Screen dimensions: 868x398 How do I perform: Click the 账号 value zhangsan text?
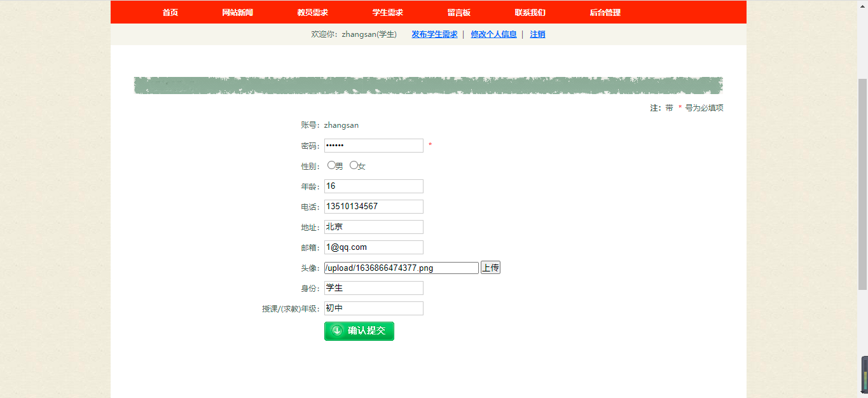click(341, 125)
